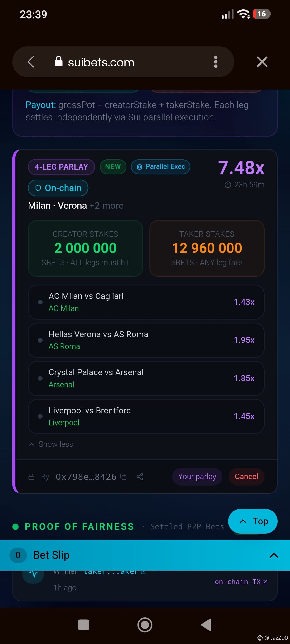Image resolution: width=290 pixels, height=644 pixels.
Task: Expand the Bet Slip panel chevron
Action: tap(274, 555)
